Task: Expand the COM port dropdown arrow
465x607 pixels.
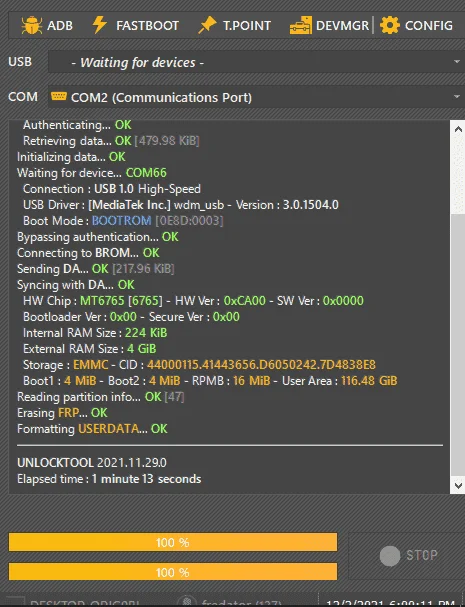Action: tap(457, 96)
